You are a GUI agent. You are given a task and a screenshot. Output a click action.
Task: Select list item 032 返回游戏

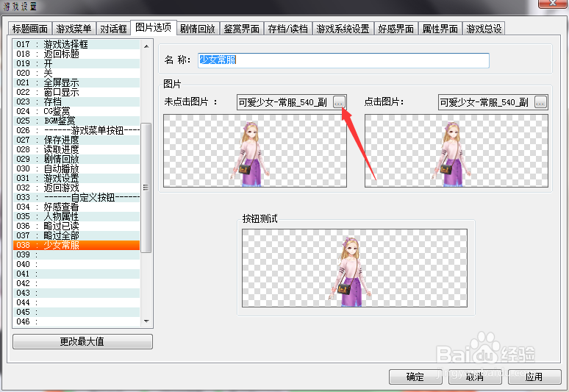(x=76, y=188)
